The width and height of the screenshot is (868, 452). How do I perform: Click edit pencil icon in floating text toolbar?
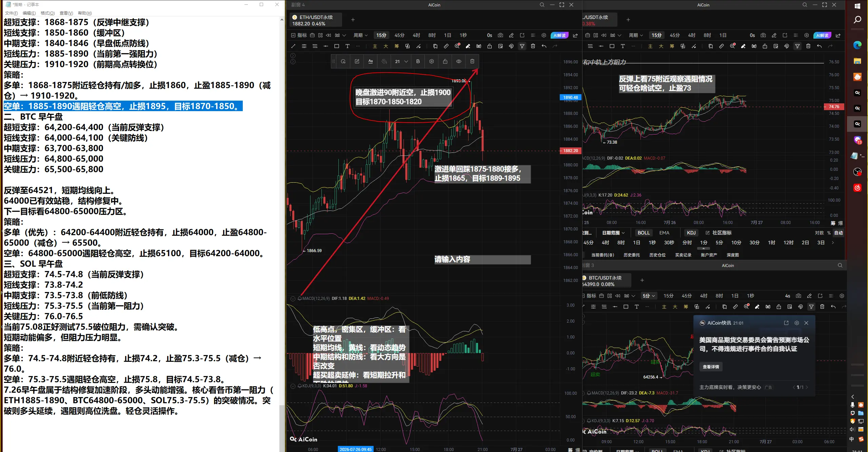[x=357, y=61]
